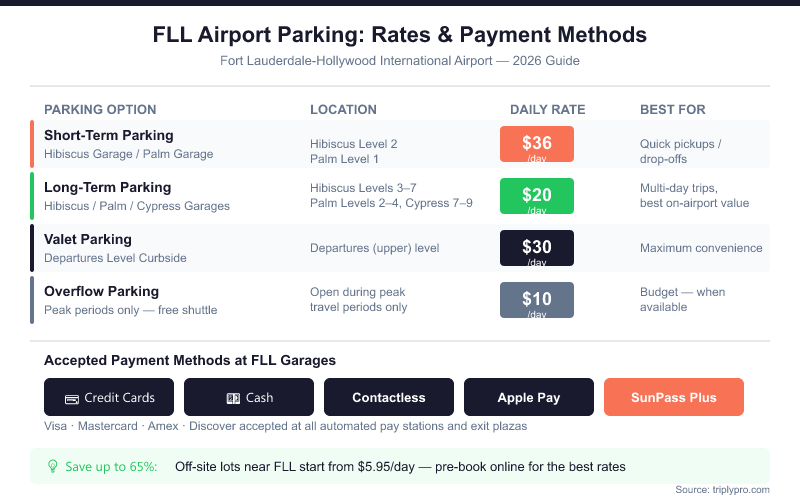The width and height of the screenshot is (800, 500).
Task: Click the Parking Option column header
Action: coord(100,109)
